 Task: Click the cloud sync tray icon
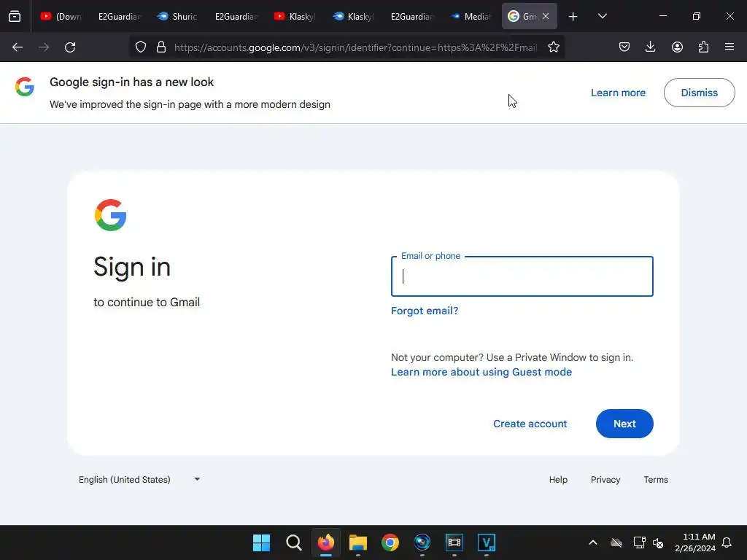click(616, 542)
